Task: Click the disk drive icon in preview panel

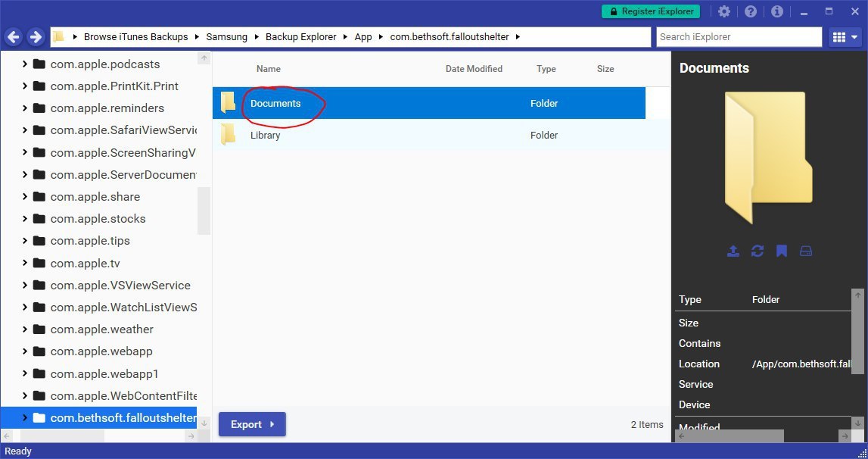Action: [806, 251]
